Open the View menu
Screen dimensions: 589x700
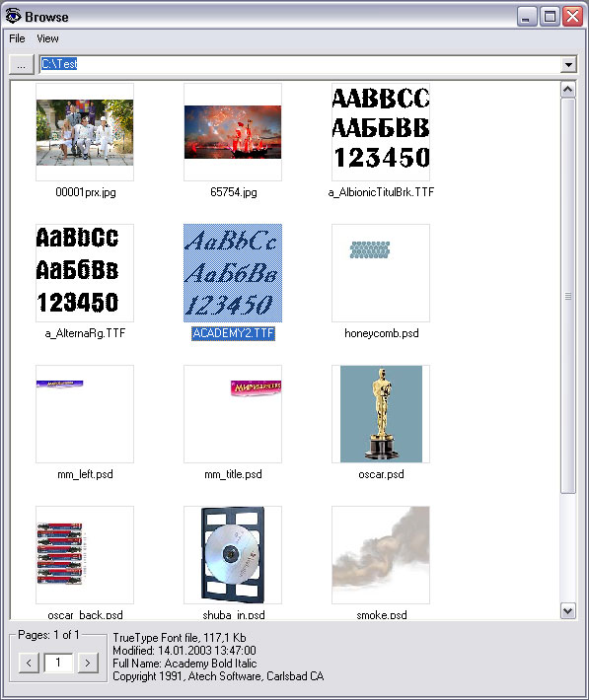tap(47, 38)
